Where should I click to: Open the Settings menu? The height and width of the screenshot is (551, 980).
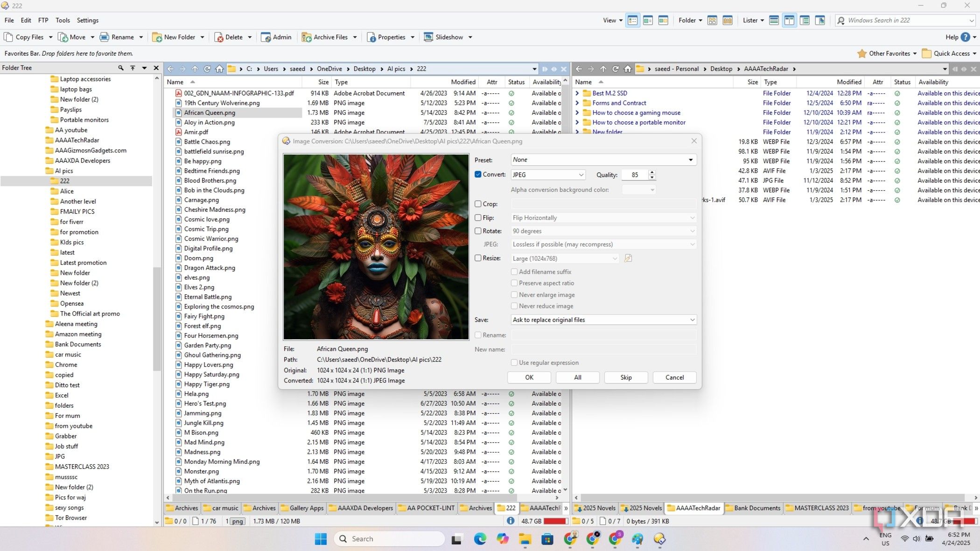point(88,20)
